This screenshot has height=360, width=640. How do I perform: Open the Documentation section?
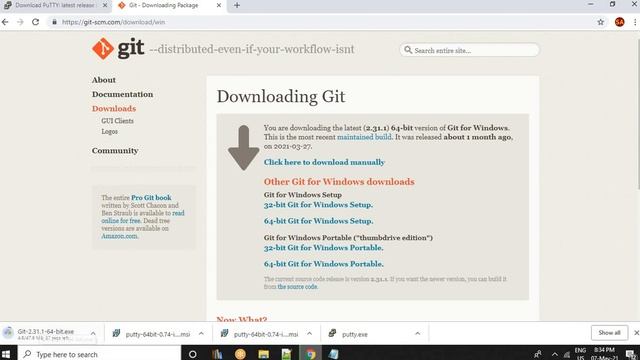tap(122, 94)
